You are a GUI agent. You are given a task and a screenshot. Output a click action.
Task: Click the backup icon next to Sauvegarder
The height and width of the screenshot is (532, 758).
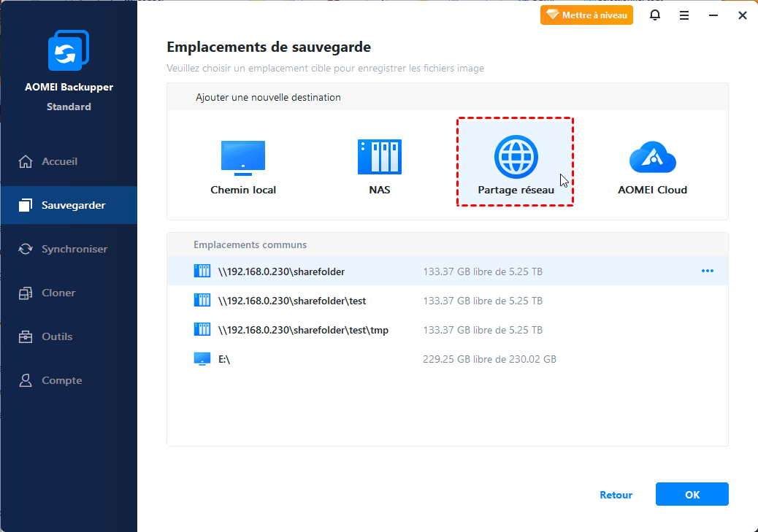pos(26,205)
